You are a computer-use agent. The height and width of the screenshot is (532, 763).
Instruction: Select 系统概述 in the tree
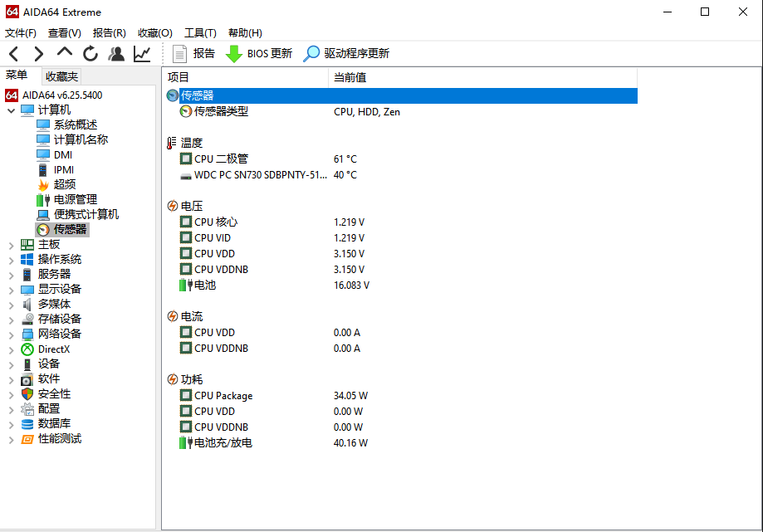pos(67,125)
